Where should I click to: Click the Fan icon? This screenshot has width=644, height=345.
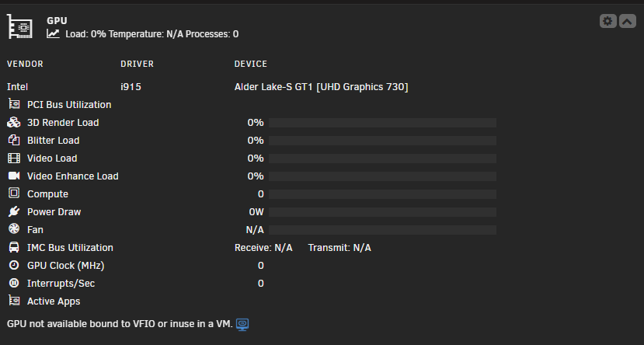(x=13, y=228)
